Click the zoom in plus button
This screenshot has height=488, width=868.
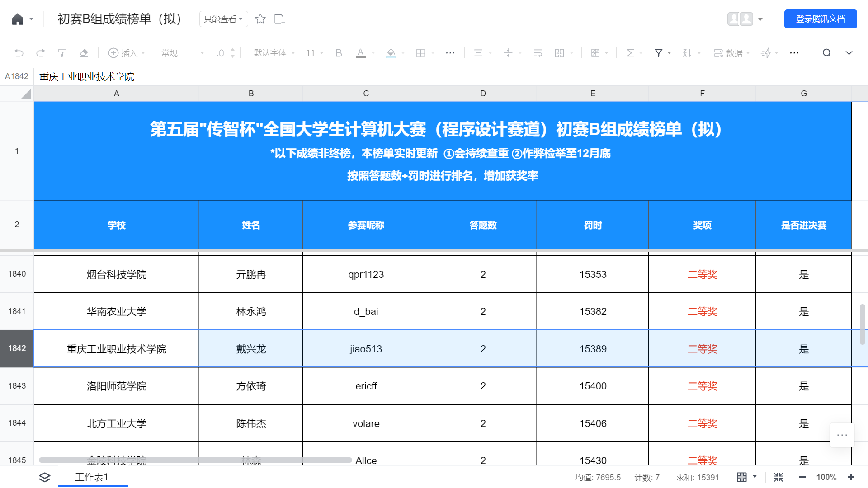click(x=851, y=477)
